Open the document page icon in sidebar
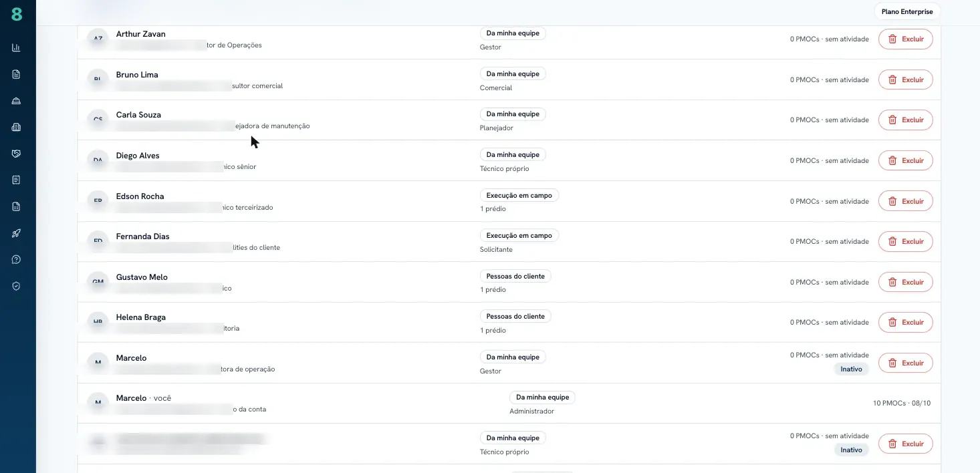The image size is (980, 473). tap(16, 74)
